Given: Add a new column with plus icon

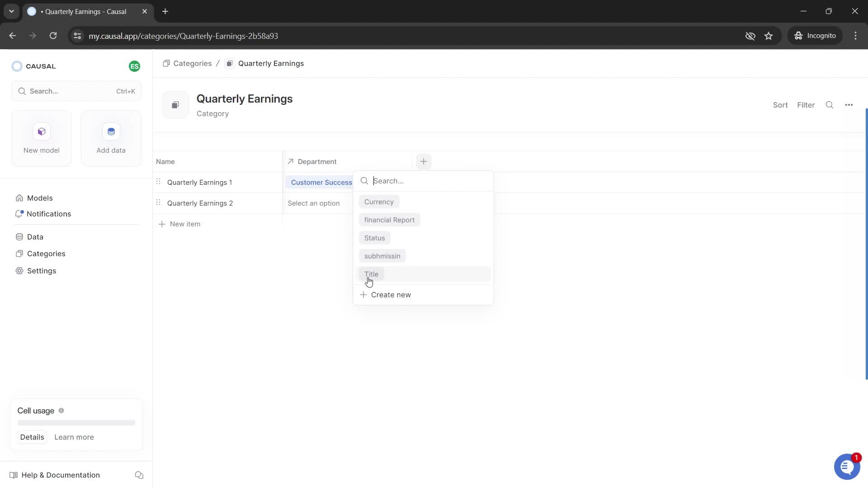Looking at the screenshot, I should 424,161.
